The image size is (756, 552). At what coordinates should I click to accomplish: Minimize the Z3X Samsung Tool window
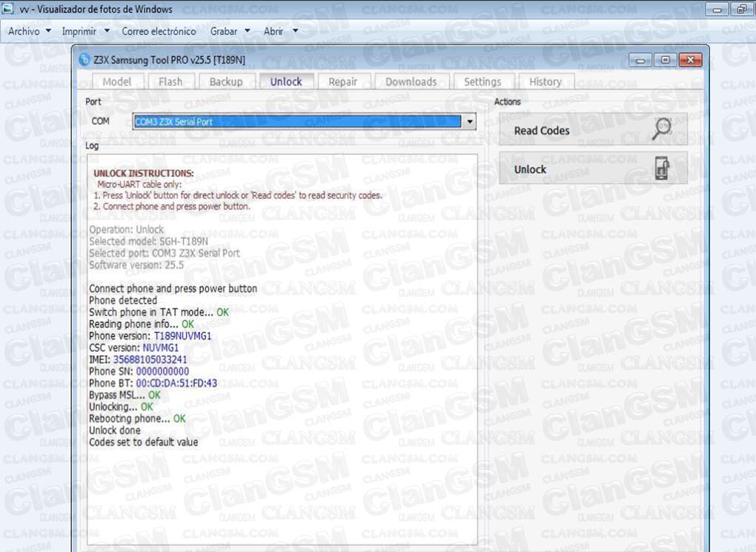point(640,60)
